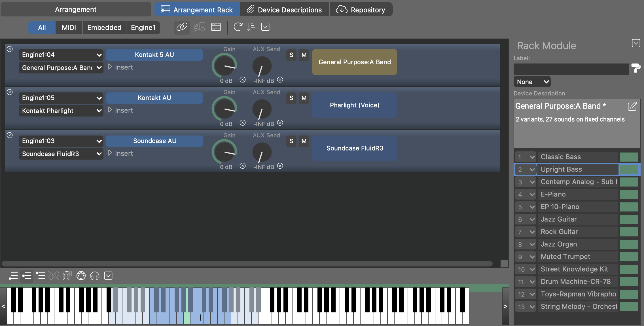Click the paint roller icon beside Label
Viewport: 644px width, 326px height.
(635, 68)
